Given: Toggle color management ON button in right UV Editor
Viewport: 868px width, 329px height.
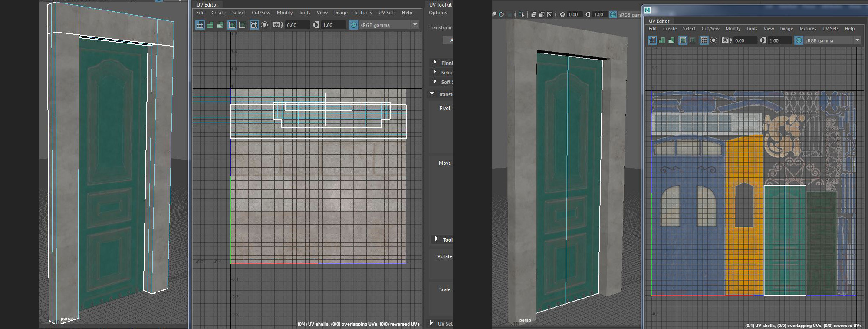Looking at the screenshot, I should tap(799, 40).
